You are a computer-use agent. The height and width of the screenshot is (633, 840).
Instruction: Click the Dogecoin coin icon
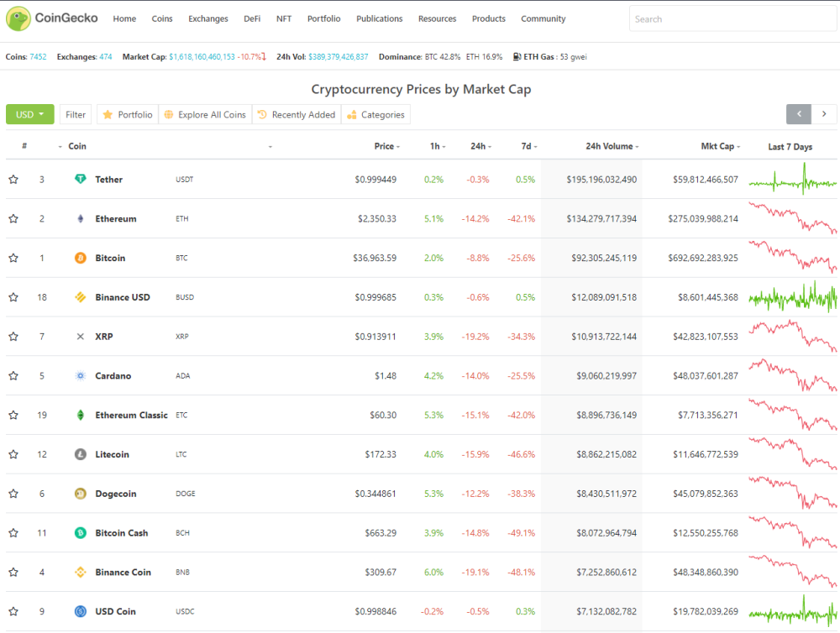[81, 494]
